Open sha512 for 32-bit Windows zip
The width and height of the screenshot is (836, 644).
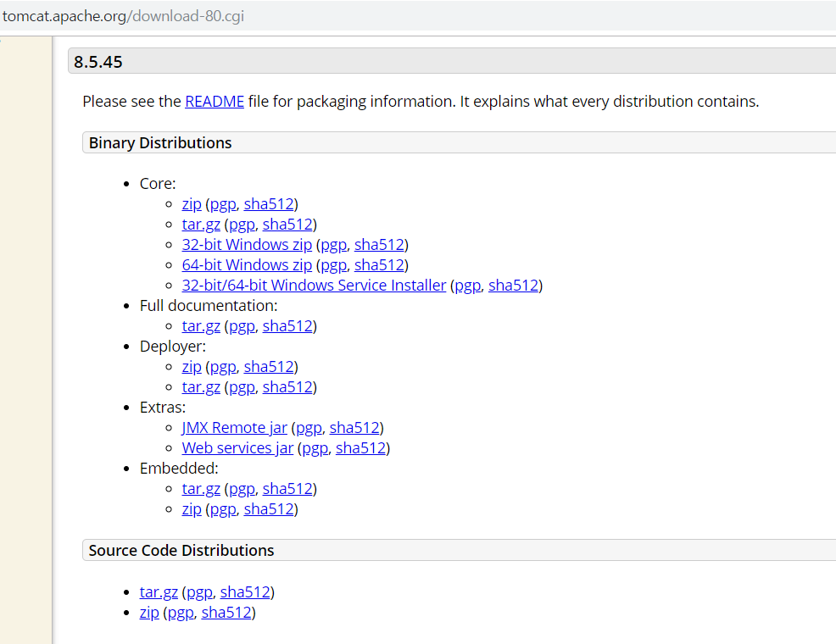(379, 245)
